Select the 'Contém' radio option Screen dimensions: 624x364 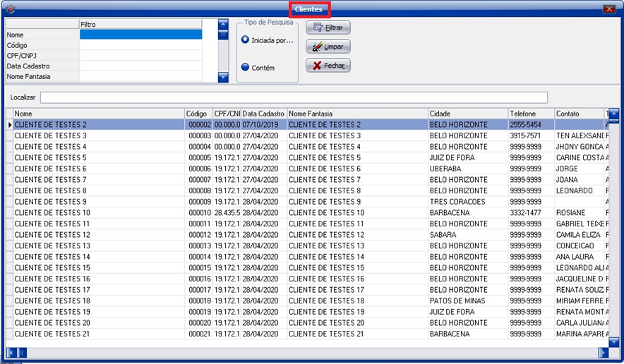coord(246,68)
